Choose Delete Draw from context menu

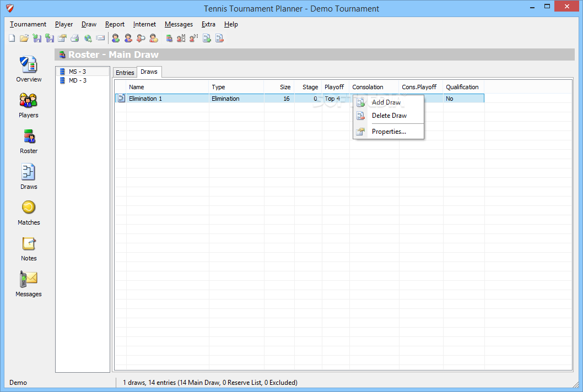click(388, 116)
